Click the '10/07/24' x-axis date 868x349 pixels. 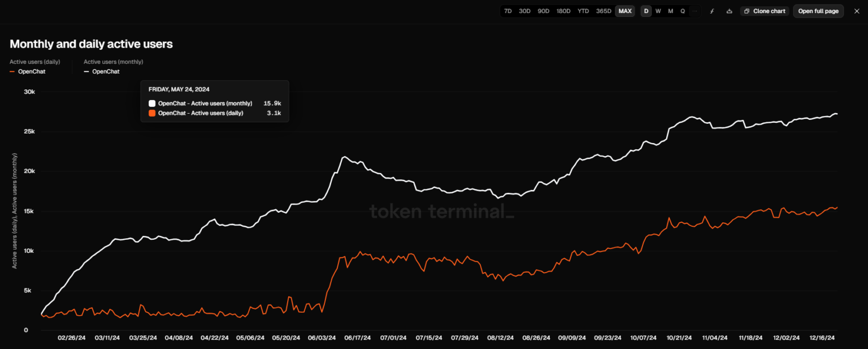643,338
